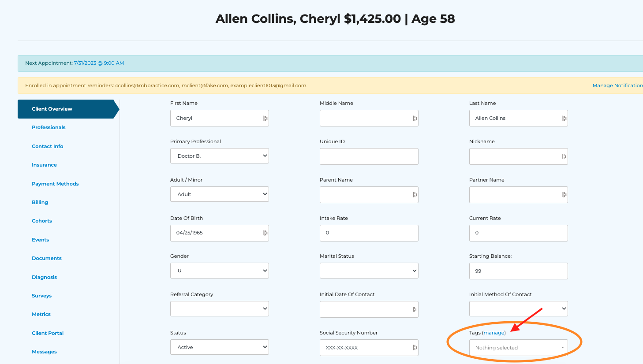Open the Primary Professional dropdown
This screenshot has height=364, width=643.
click(x=220, y=156)
